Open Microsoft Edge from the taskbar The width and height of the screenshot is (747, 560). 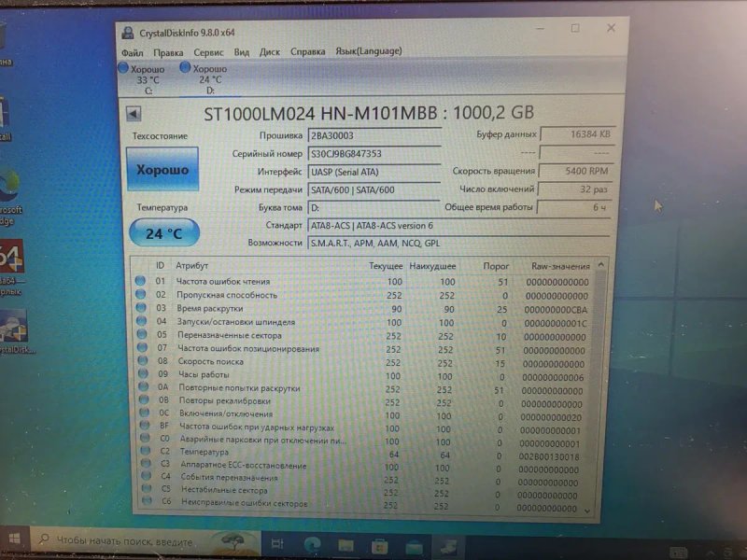coord(313,544)
